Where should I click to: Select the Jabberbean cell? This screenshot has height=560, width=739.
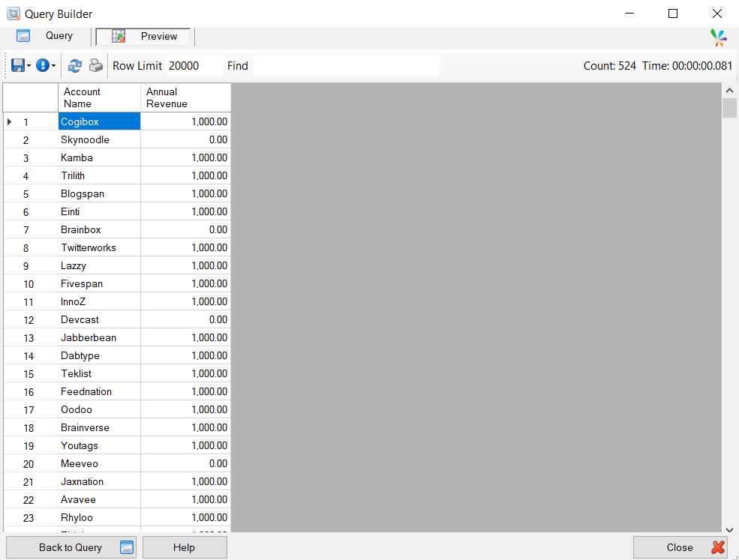click(100, 337)
